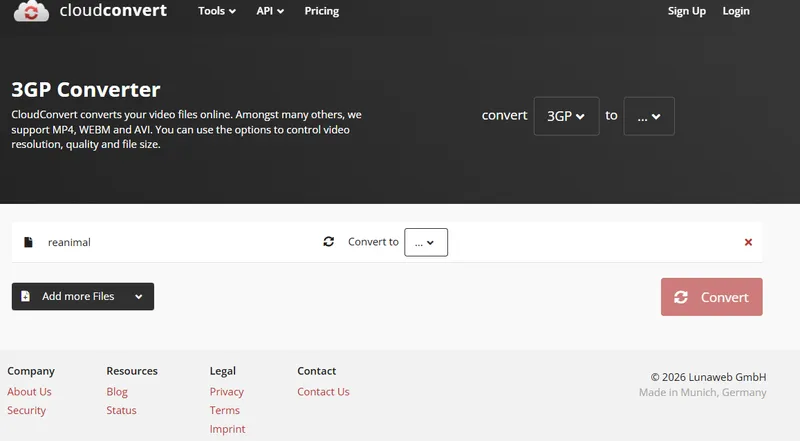Open the Tools menu
The width and height of the screenshot is (800, 441).
click(217, 11)
